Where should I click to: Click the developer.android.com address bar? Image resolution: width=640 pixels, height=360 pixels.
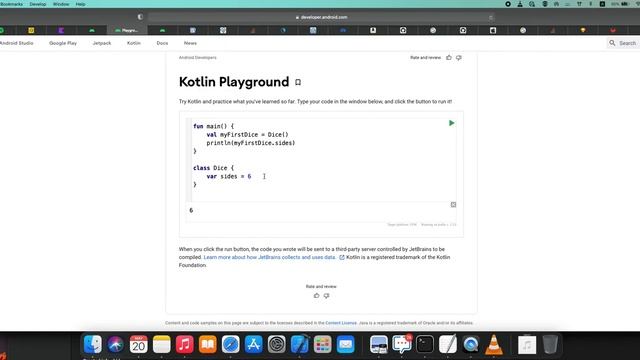[x=321, y=17]
